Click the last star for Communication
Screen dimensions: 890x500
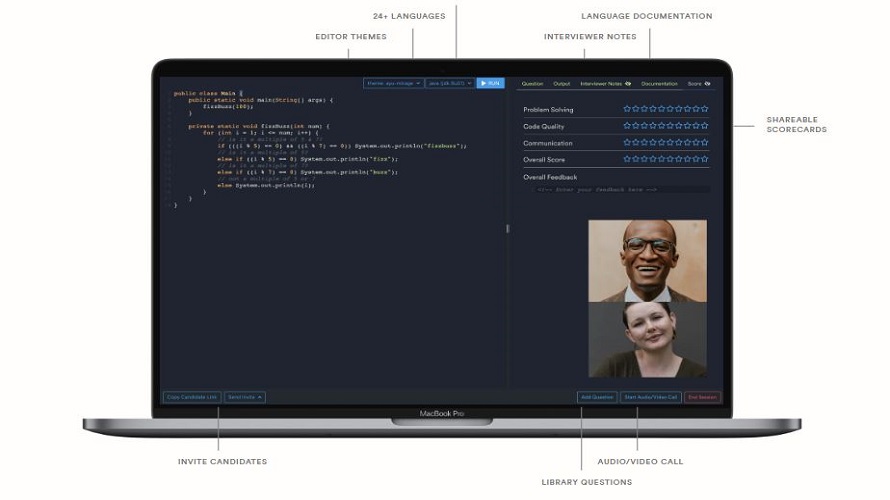pyautogui.click(x=705, y=142)
